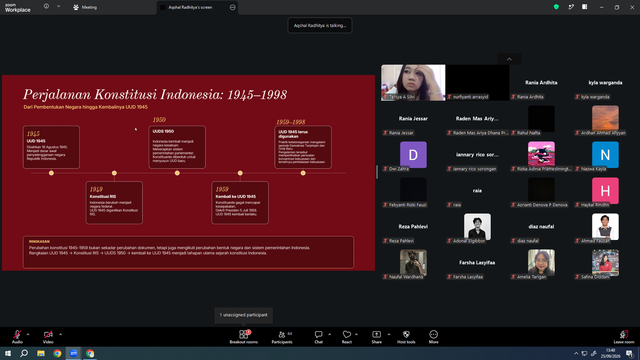Open the Meeting tab in title bar
Screen dimensions: 640x360
coord(85,7)
